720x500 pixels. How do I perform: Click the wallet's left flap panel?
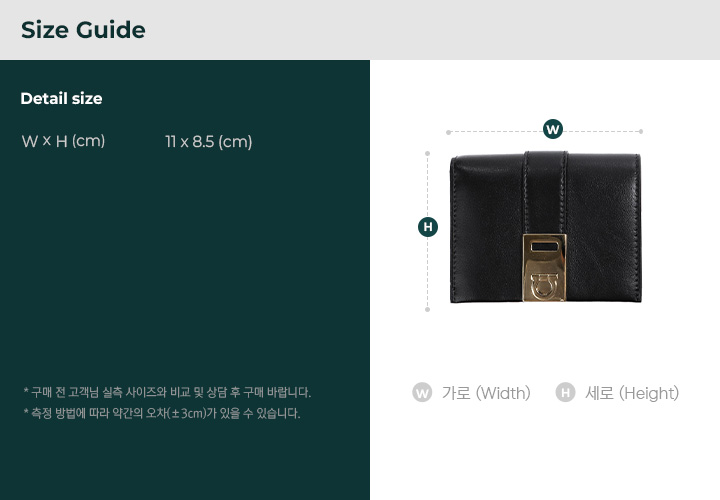click(487, 229)
